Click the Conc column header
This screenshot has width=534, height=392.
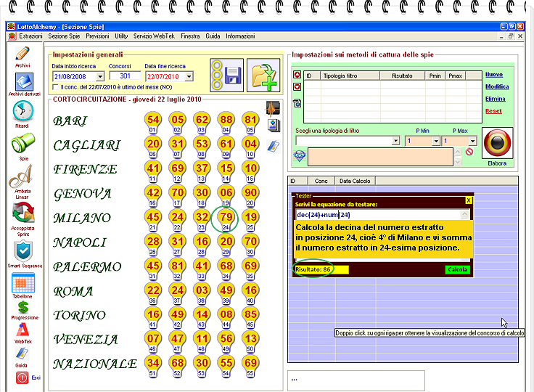[x=321, y=181]
